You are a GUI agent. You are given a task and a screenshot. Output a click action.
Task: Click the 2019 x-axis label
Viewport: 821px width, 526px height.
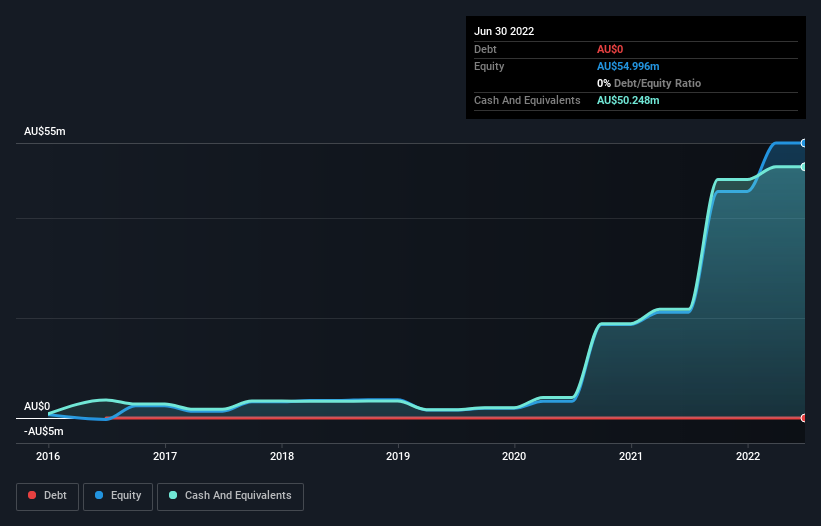point(398,456)
